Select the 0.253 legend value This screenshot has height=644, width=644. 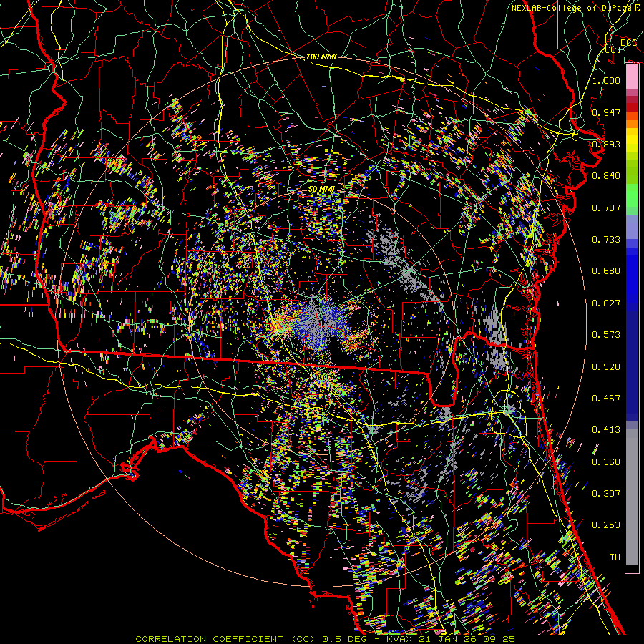pyautogui.click(x=606, y=525)
